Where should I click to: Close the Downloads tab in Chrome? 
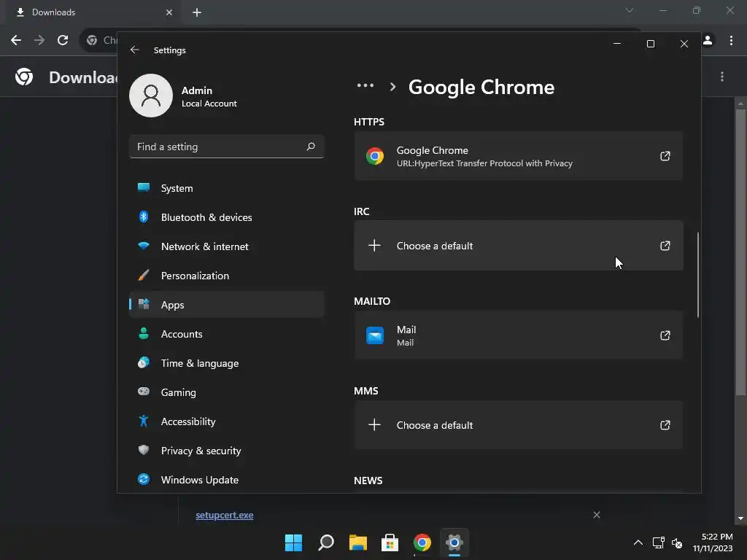pyautogui.click(x=169, y=12)
